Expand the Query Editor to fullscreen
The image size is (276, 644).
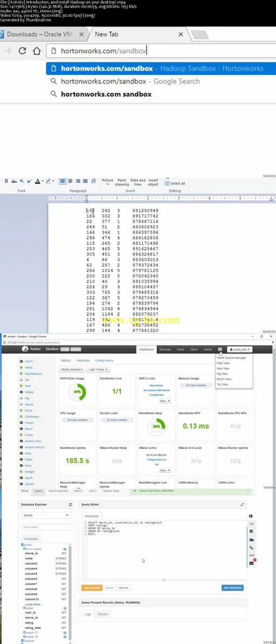(242, 504)
